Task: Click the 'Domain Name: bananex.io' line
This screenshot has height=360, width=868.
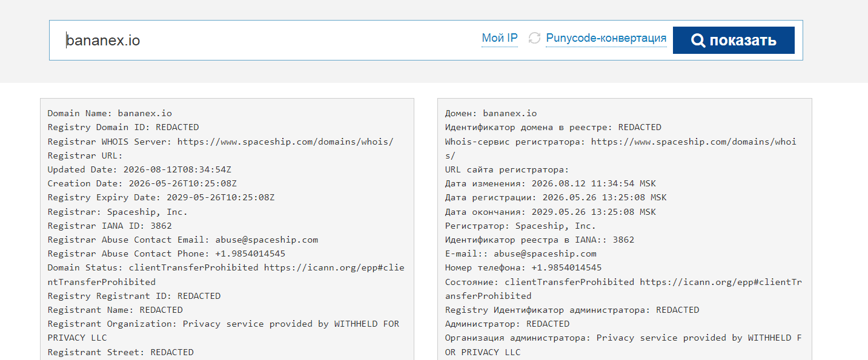Action: (x=110, y=113)
